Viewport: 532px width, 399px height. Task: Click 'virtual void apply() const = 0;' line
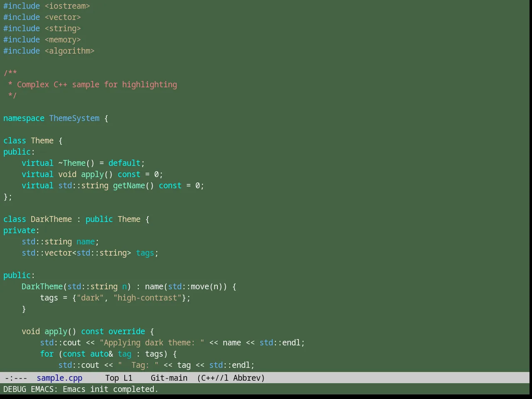[92, 174]
